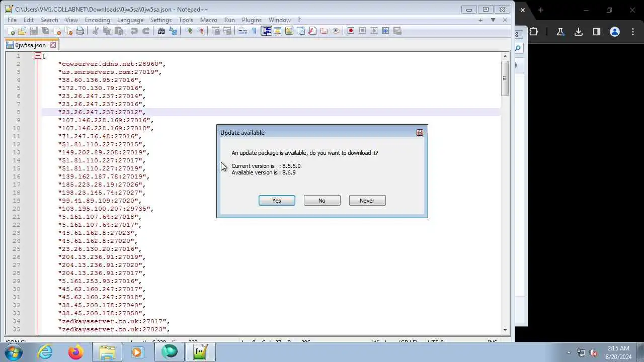
Task: Click the Redo toolbar icon
Action: [x=146, y=31]
